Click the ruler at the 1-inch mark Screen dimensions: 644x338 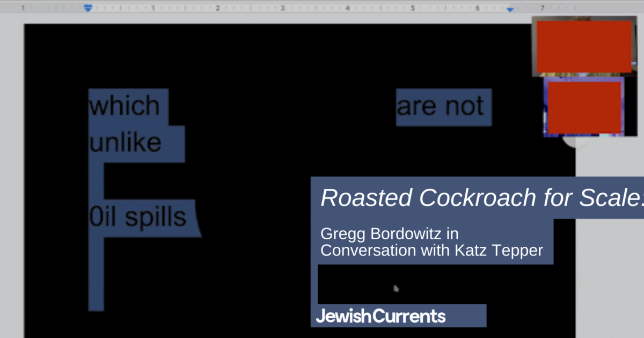[153, 9]
